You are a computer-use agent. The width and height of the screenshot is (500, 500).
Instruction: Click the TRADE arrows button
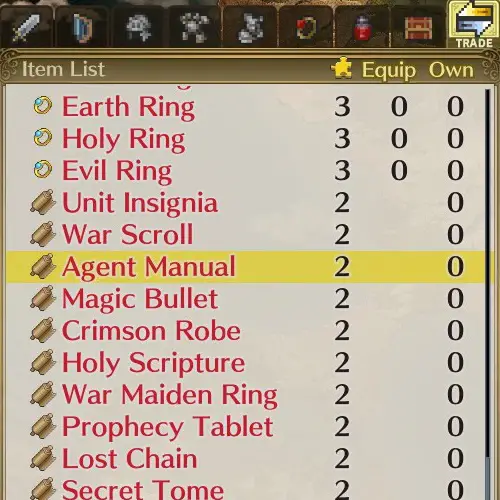pyautogui.click(x=473, y=25)
